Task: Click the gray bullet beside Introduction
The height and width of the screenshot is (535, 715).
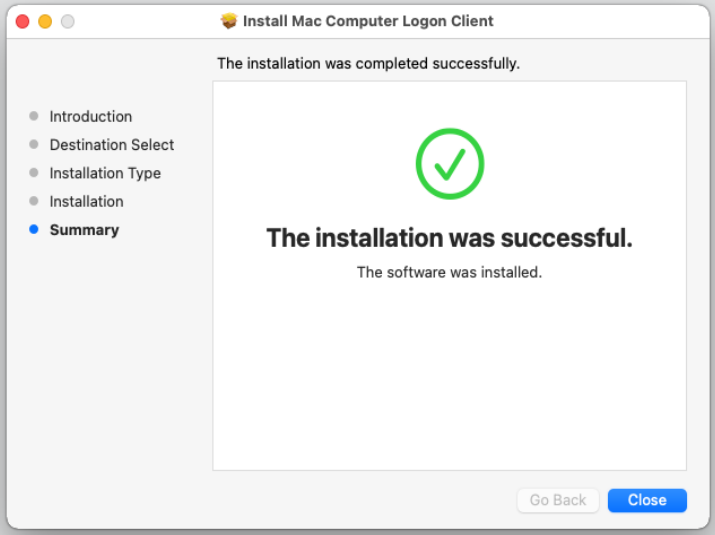Action: pyautogui.click(x=34, y=117)
